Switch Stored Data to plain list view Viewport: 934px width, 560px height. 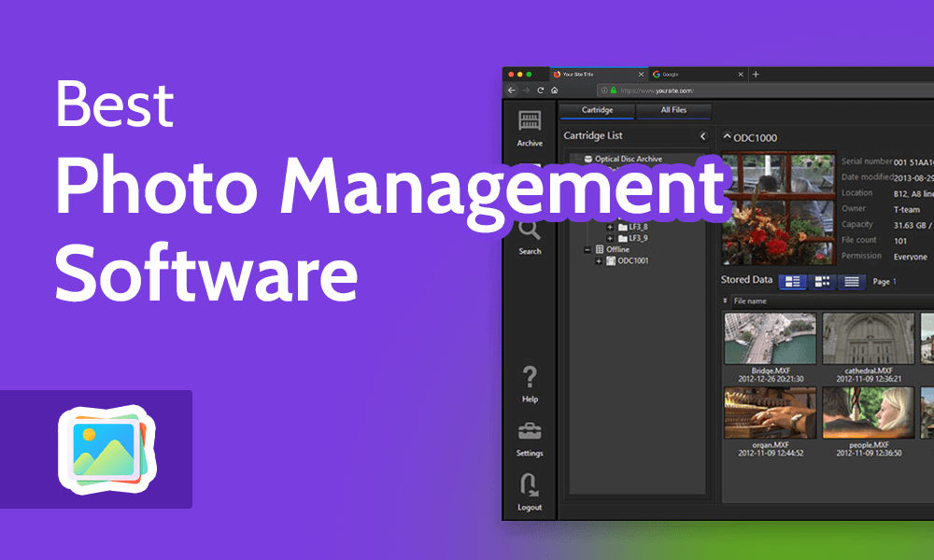pos(851,281)
